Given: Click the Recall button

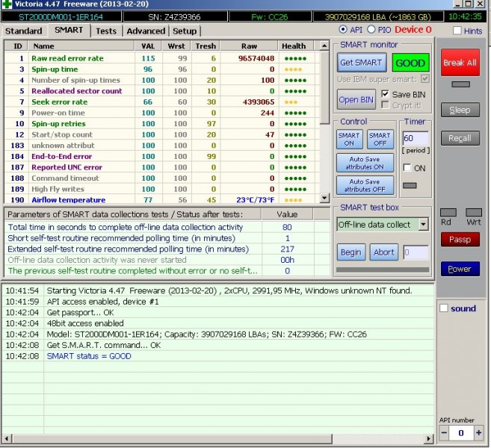Looking at the screenshot, I should point(460,138).
